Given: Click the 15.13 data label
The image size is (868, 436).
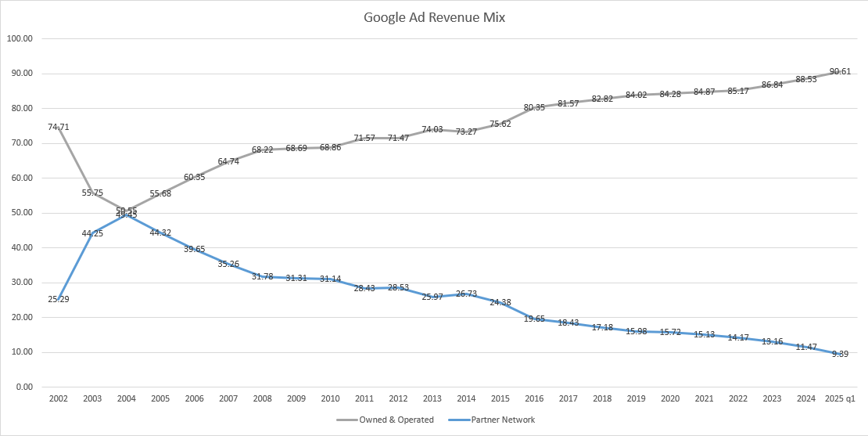Looking at the screenshot, I should click(x=704, y=334).
